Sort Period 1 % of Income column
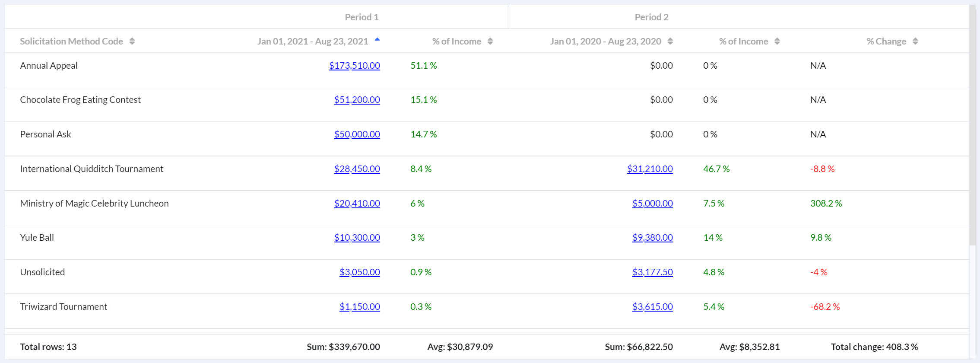This screenshot has width=980, height=363. tap(490, 41)
